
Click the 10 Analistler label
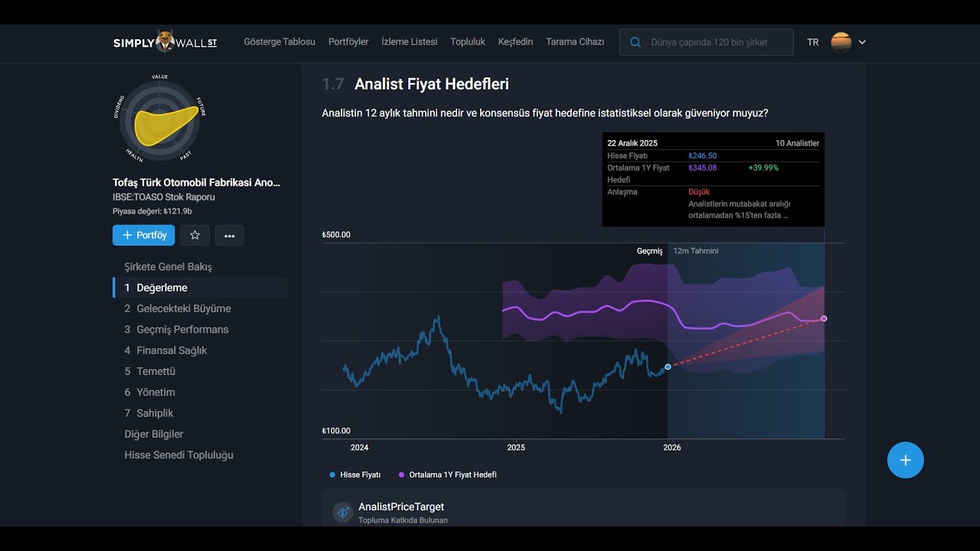(x=797, y=143)
